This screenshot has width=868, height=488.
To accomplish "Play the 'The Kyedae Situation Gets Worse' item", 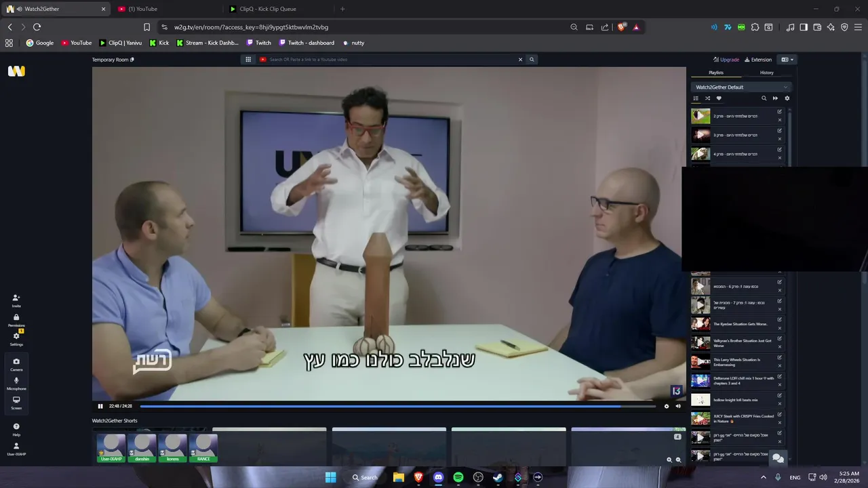I will 701,324.
